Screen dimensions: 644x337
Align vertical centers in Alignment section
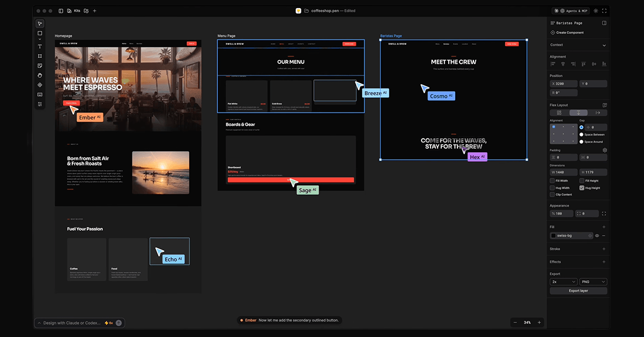click(x=594, y=64)
